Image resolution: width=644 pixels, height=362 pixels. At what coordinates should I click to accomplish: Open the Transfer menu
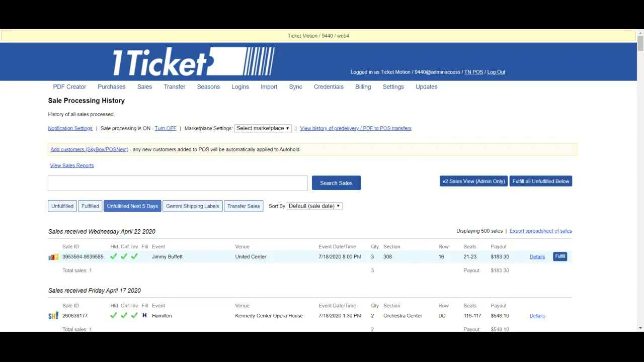tap(175, 87)
